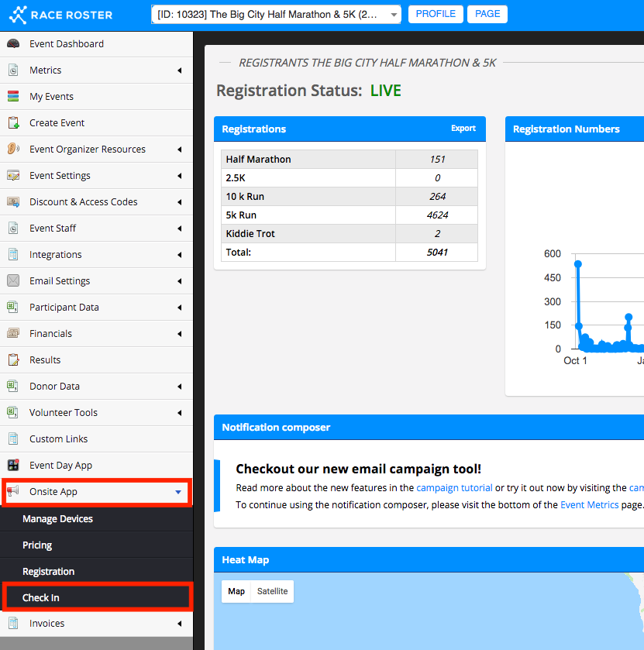Click the Event Day App icon
The height and width of the screenshot is (650, 644).
pyautogui.click(x=13, y=466)
